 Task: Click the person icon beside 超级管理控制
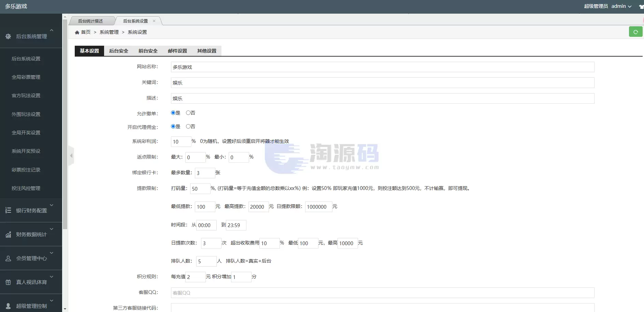(8, 306)
